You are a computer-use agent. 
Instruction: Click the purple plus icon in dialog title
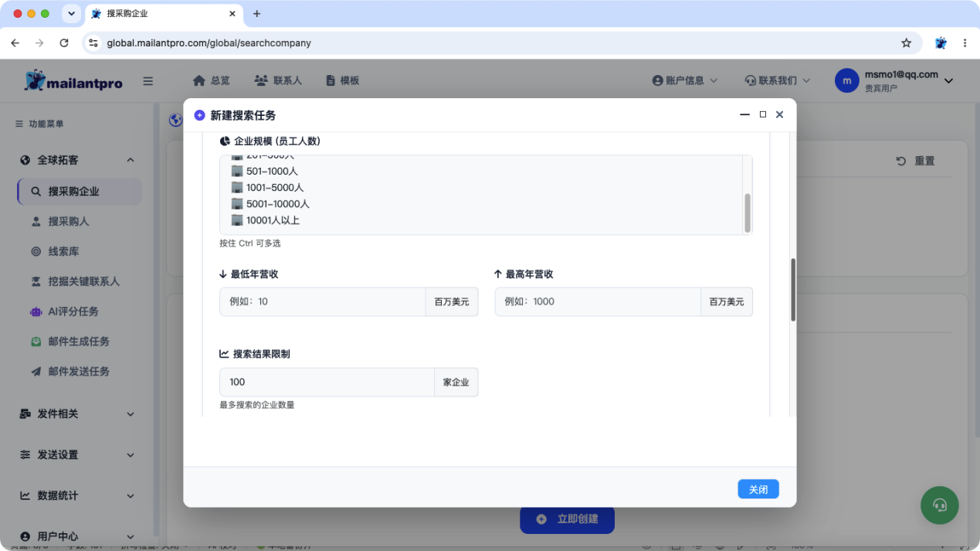pyautogui.click(x=200, y=115)
